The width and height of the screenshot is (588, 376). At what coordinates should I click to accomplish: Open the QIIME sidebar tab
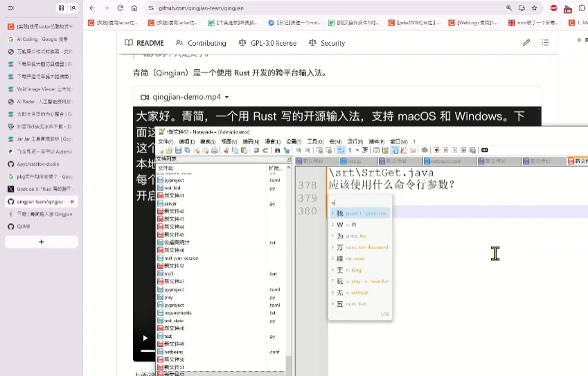click(42, 226)
